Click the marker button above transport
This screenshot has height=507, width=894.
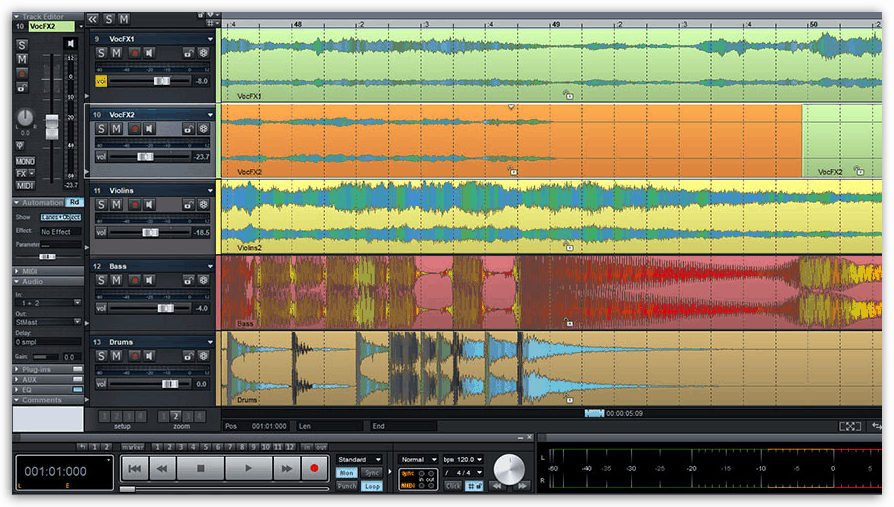(x=133, y=446)
